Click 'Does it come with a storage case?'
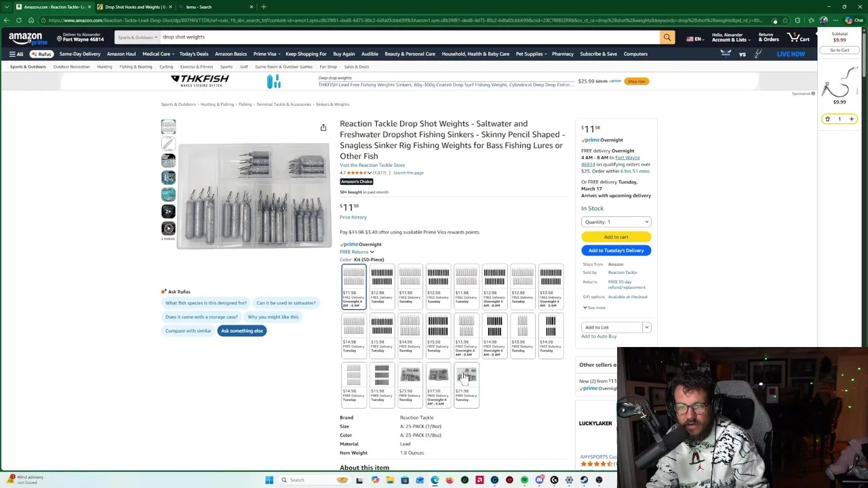The image size is (868, 488). [x=201, y=317]
